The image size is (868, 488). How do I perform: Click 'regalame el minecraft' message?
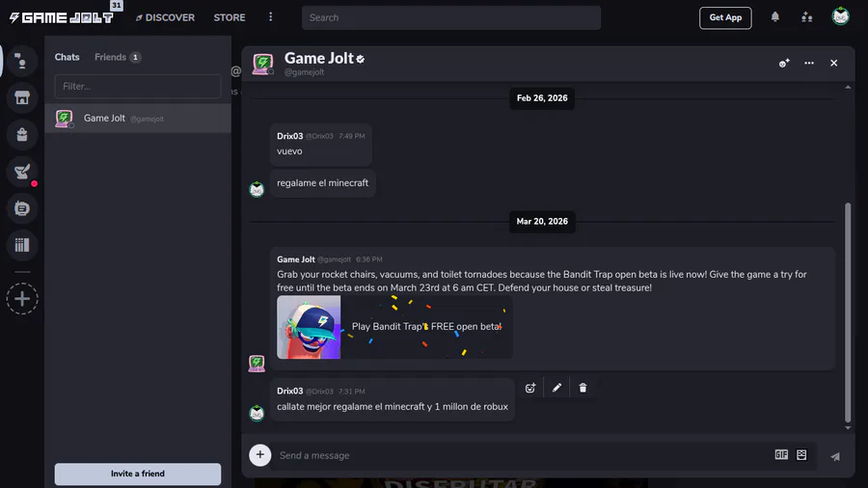[323, 183]
